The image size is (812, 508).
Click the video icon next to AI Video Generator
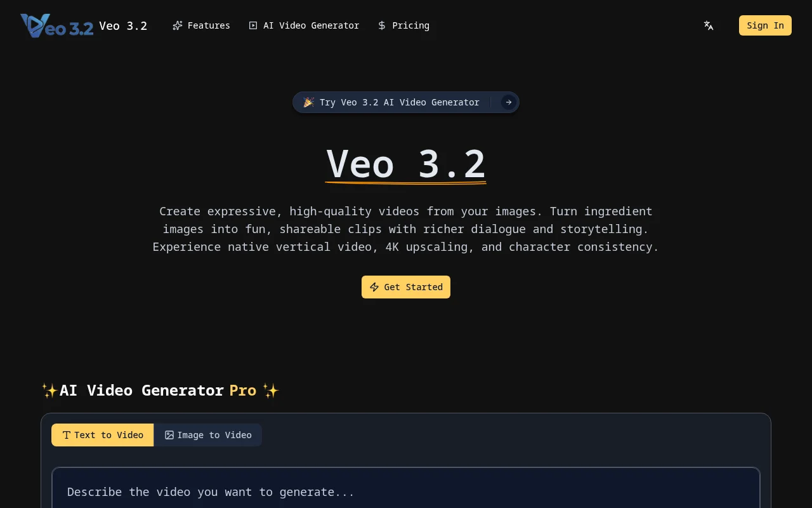pos(253,25)
